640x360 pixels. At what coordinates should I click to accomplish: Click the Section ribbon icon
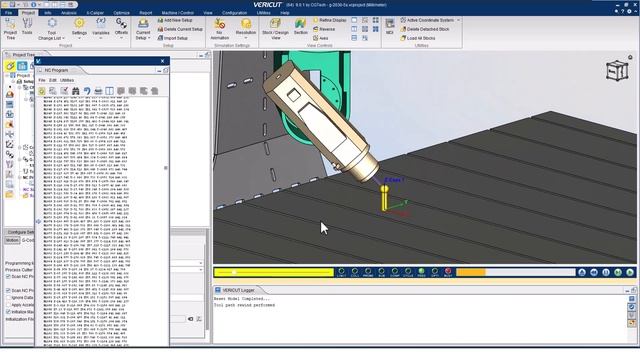click(300, 27)
